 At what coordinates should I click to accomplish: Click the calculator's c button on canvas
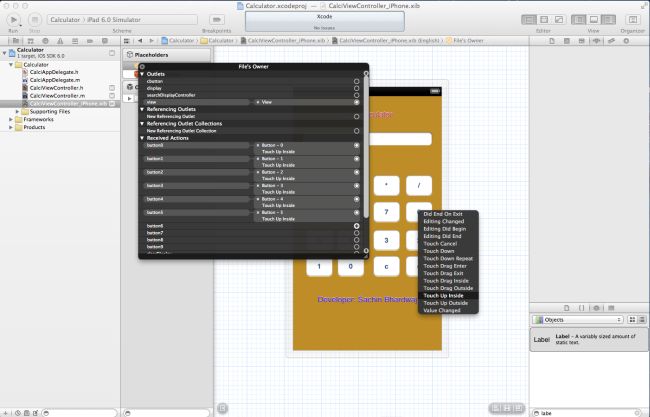click(386, 267)
